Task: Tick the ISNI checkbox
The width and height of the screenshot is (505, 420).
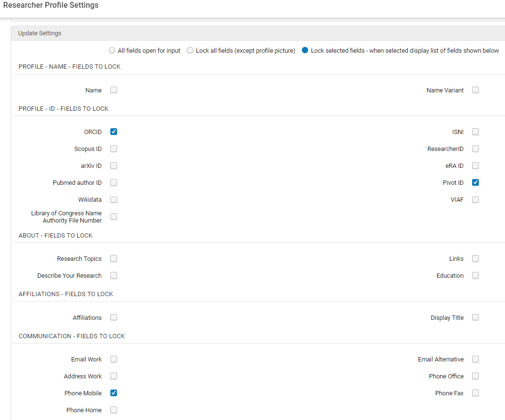Action: (475, 132)
